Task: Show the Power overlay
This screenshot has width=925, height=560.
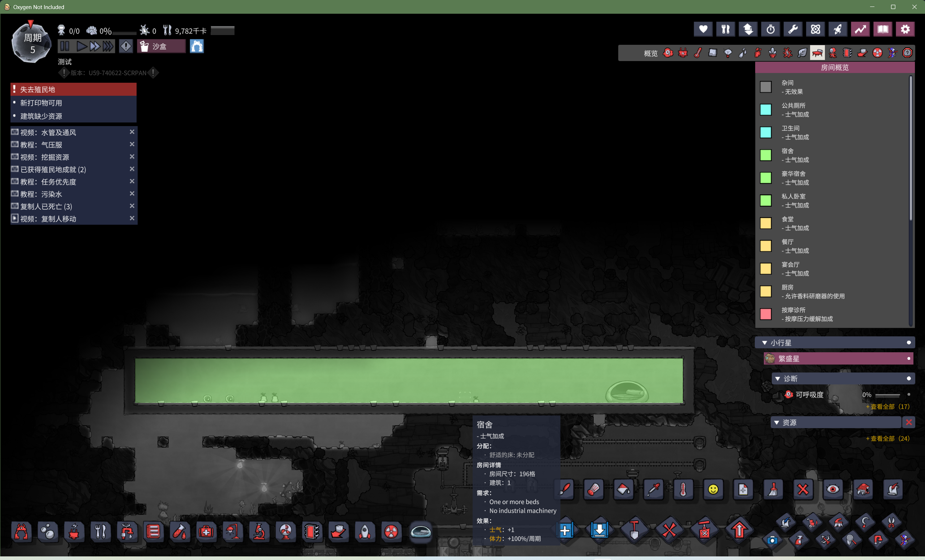Action: (683, 53)
